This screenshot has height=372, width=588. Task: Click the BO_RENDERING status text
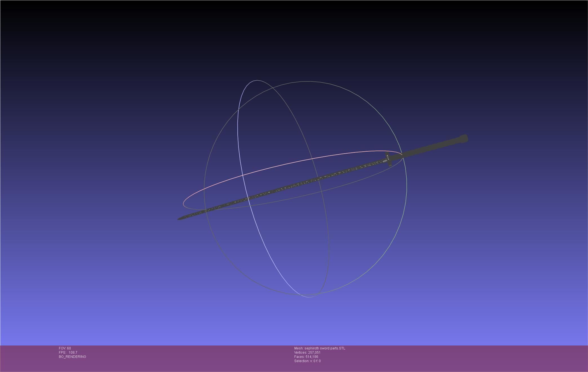(x=72, y=357)
